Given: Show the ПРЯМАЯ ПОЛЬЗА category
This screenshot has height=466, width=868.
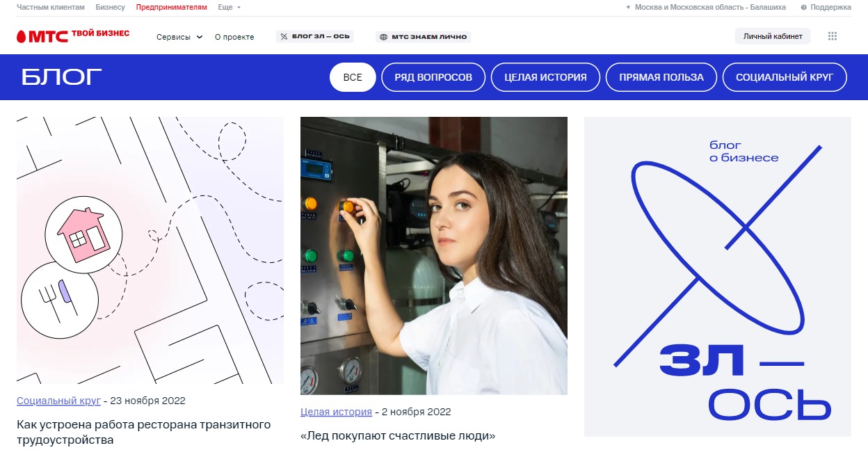Looking at the screenshot, I should point(661,77).
